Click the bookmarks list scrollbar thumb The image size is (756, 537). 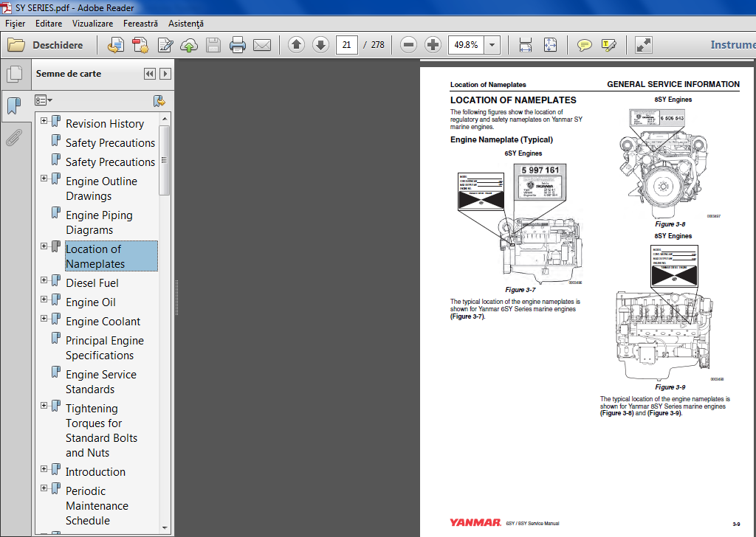point(165,160)
